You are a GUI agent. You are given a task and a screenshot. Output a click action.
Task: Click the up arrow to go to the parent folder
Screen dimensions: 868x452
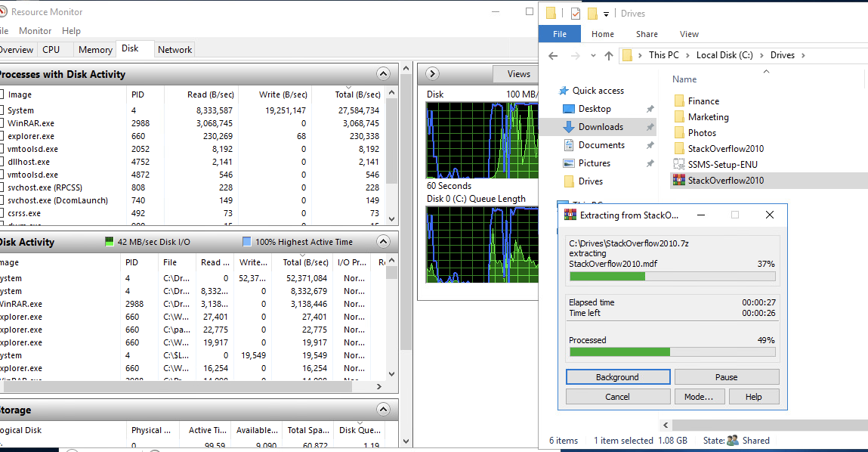point(609,55)
